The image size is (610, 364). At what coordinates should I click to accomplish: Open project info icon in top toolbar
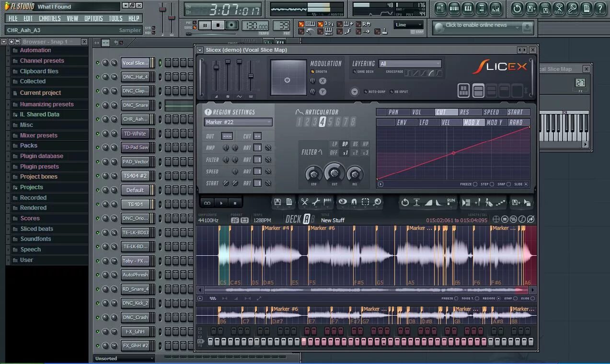click(x=587, y=8)
